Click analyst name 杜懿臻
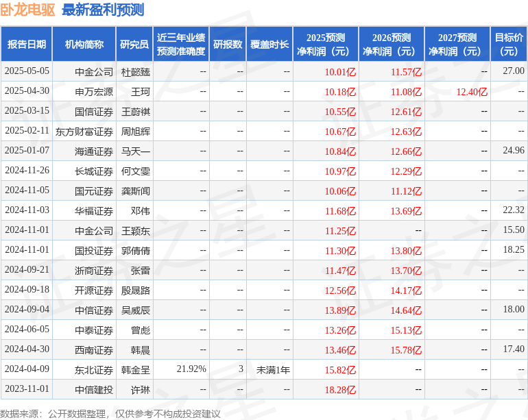Image resolution: width=528 pixels, height=420 pixels. point(136,72)
